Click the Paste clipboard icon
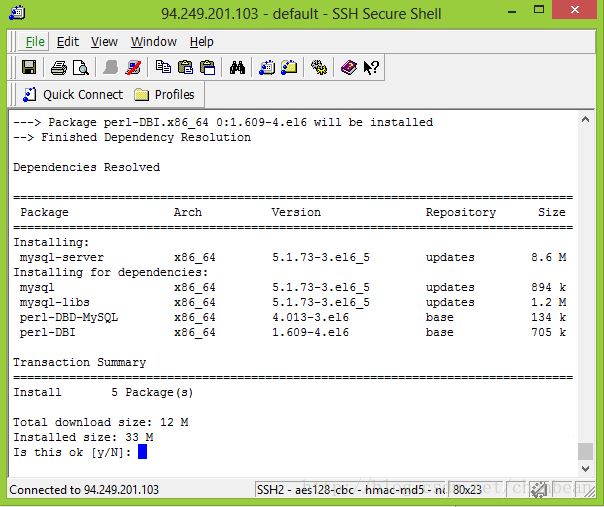The height and width of the screenshot is (507, 604). coord(185,68)
